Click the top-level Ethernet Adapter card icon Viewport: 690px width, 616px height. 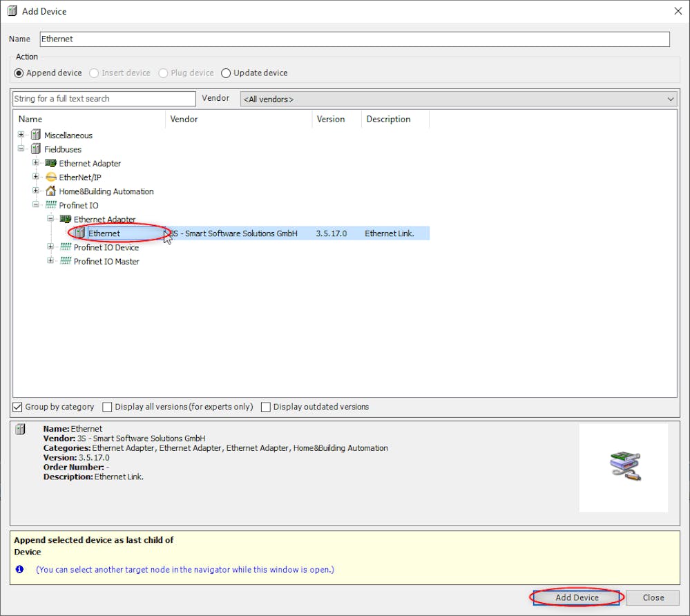click(51, 163)
